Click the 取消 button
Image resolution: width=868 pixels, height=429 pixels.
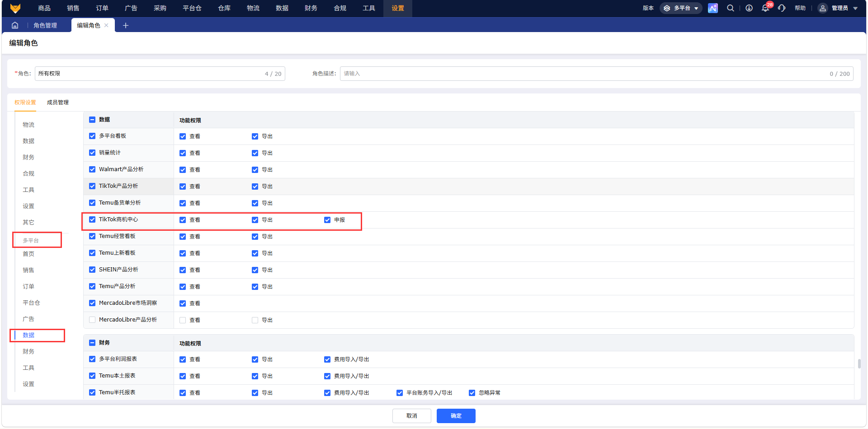tap(411, 416)
